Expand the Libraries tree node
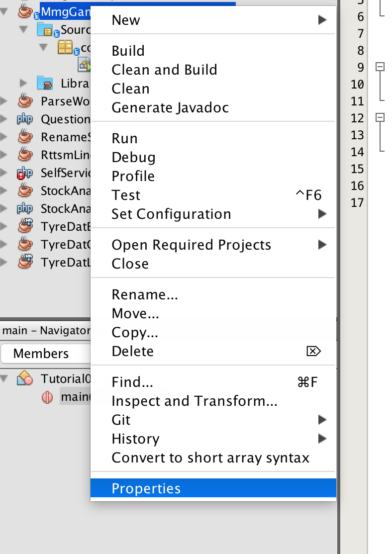This screenshot has width=392, height=554. coord(23,83)
